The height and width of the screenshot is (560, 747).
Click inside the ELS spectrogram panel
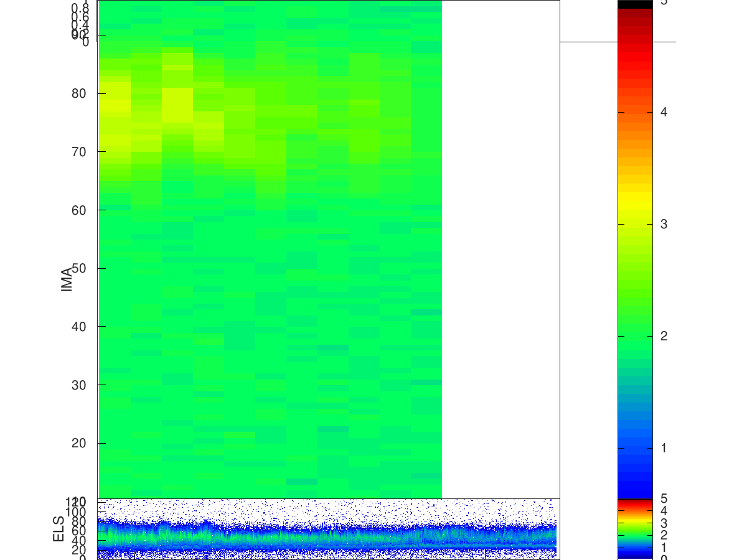tap(329, 529)
